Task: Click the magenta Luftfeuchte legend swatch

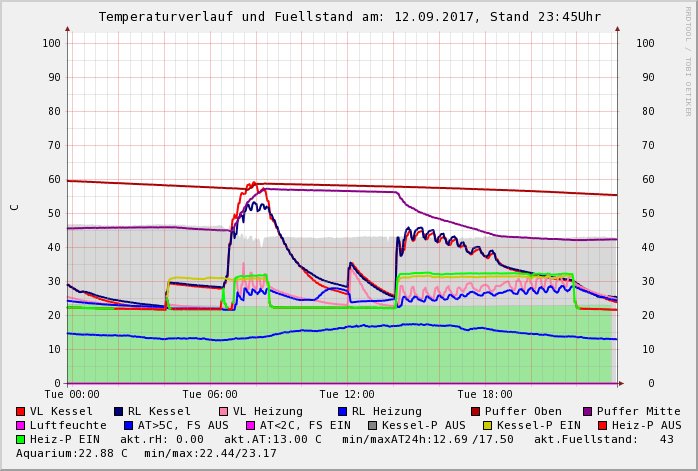Action: (x=21, y=426)
